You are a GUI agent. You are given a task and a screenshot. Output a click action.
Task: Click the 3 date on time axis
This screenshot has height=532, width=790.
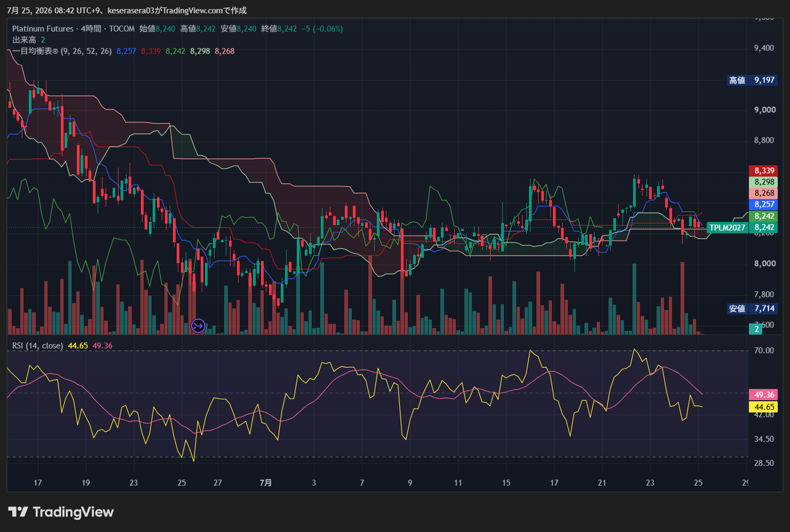pos(314,483)
